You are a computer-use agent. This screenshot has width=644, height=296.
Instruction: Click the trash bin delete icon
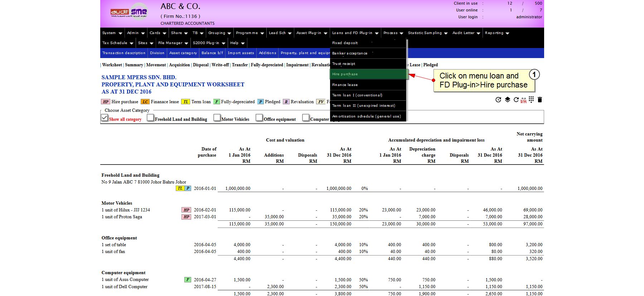540,100
